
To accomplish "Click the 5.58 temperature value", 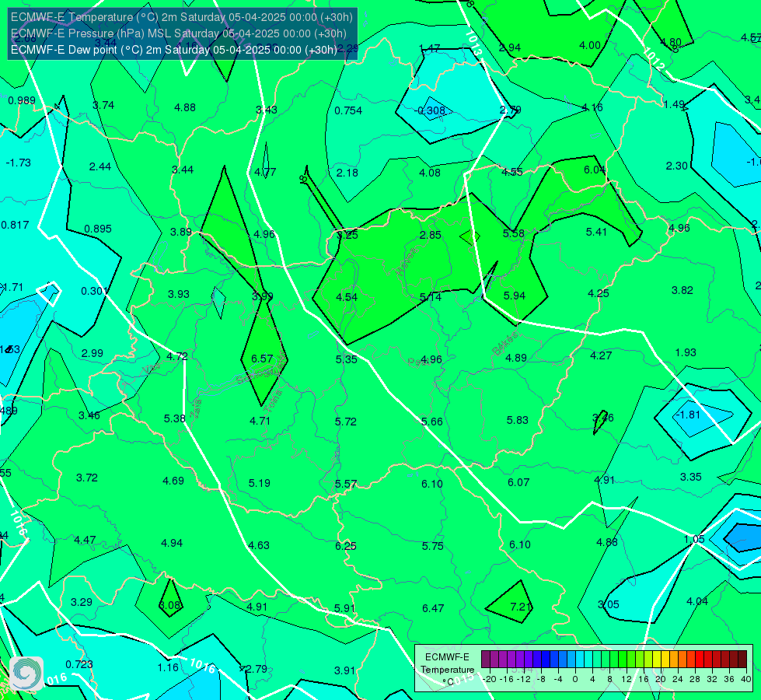I will [x=514, y=233].
